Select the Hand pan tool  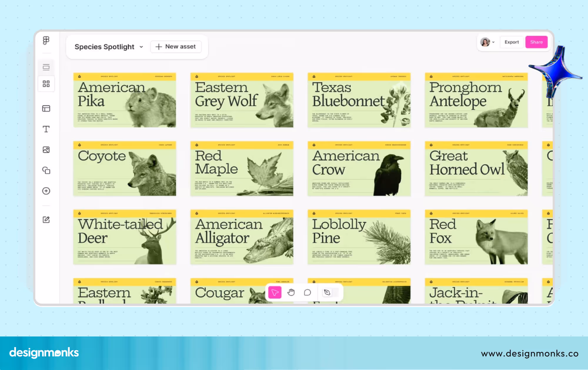(291, 292)
